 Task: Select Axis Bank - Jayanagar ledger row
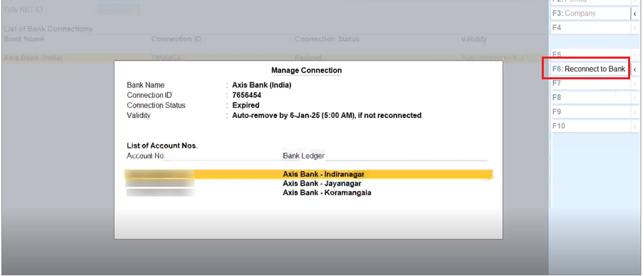click(308, 184)
